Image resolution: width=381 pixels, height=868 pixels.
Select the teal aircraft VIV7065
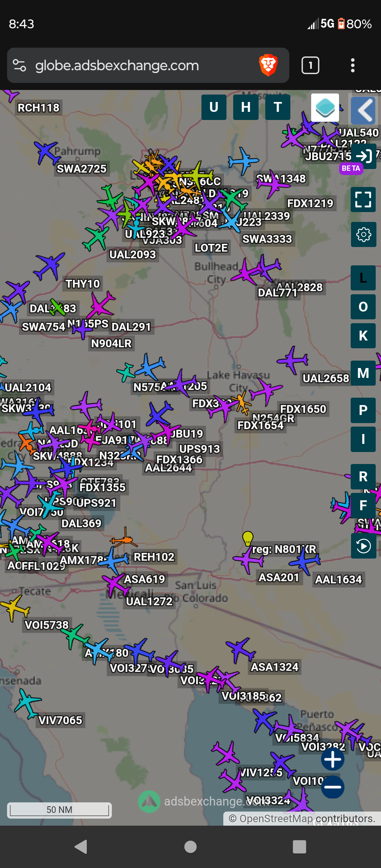pos(28,703)
